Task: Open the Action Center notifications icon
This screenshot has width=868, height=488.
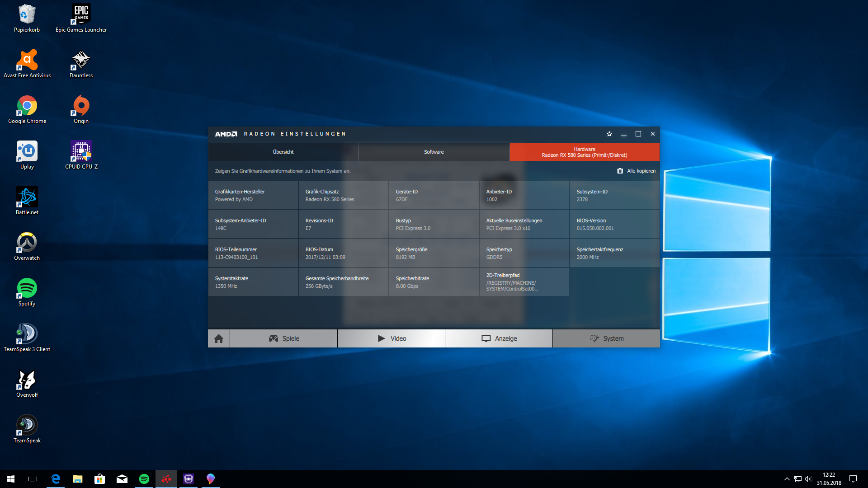Action: click(853, 479)
